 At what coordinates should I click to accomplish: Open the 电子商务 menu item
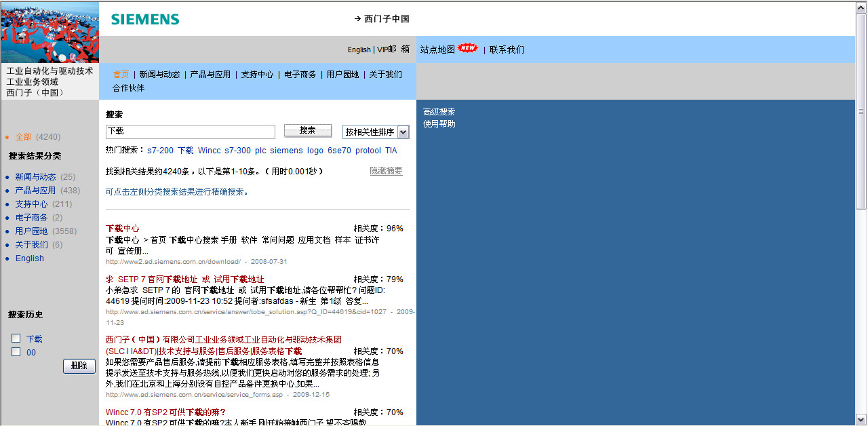point(300,75)
